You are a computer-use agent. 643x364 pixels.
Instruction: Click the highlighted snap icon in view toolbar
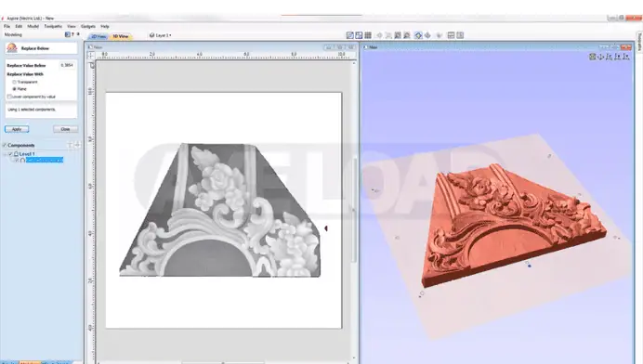418,35
